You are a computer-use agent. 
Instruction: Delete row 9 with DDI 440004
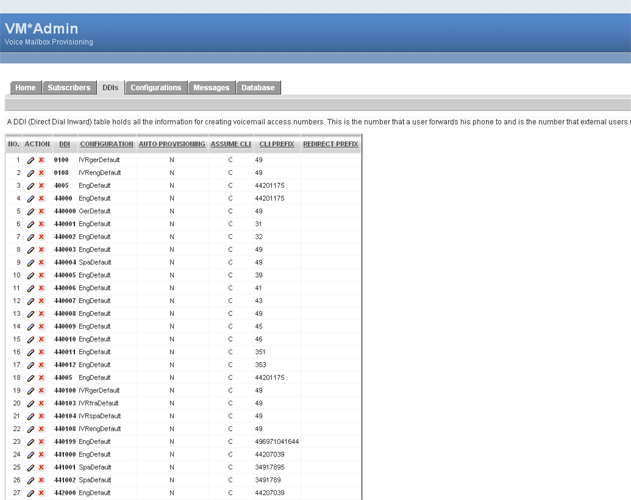42,262
